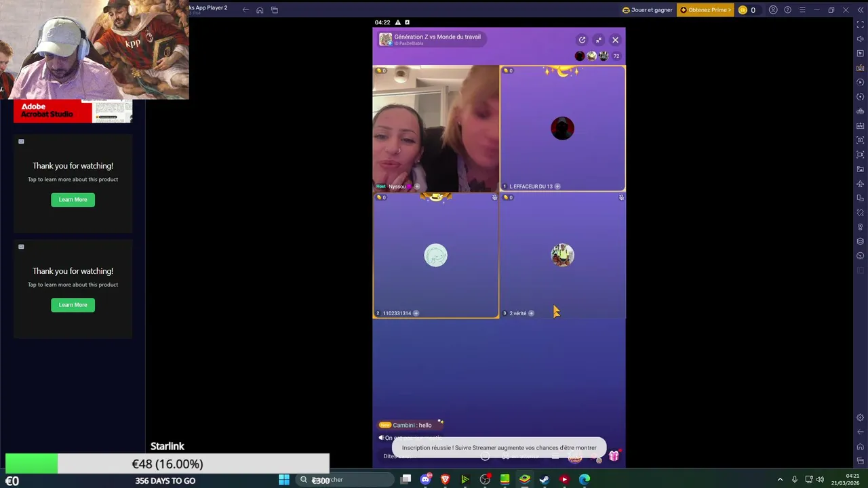Image resolution: width=868 pixels, height=488 pixels.
Task: Follow user 2 vérité with plus icon
Action: click(x=531, y=313)
